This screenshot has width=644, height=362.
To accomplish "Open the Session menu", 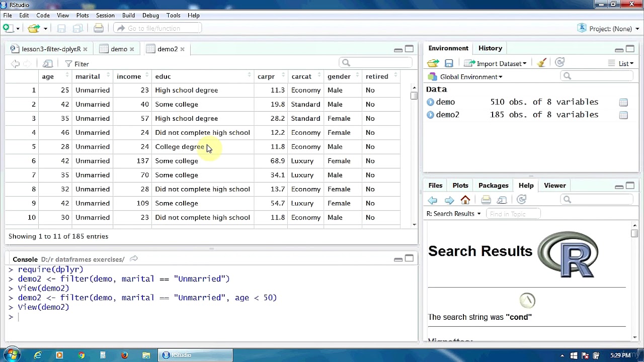I will pyautogui.click(x=105, y=16).
